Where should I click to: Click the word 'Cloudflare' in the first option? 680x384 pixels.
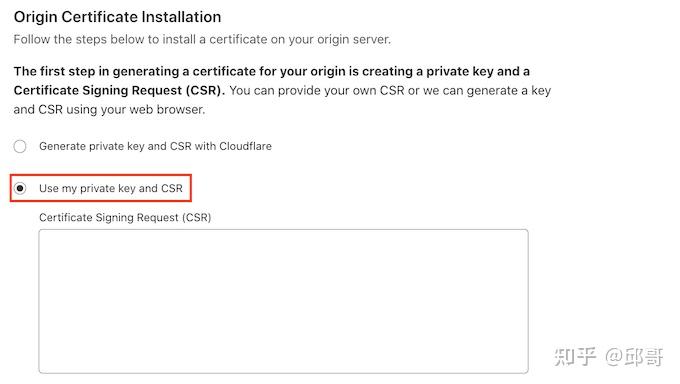coord(245,146)
